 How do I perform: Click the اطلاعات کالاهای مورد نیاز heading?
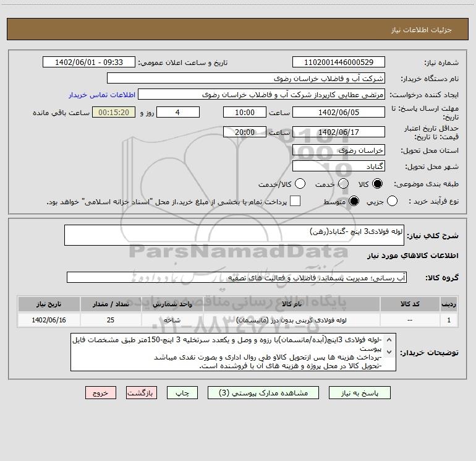(x=413, y=256)
